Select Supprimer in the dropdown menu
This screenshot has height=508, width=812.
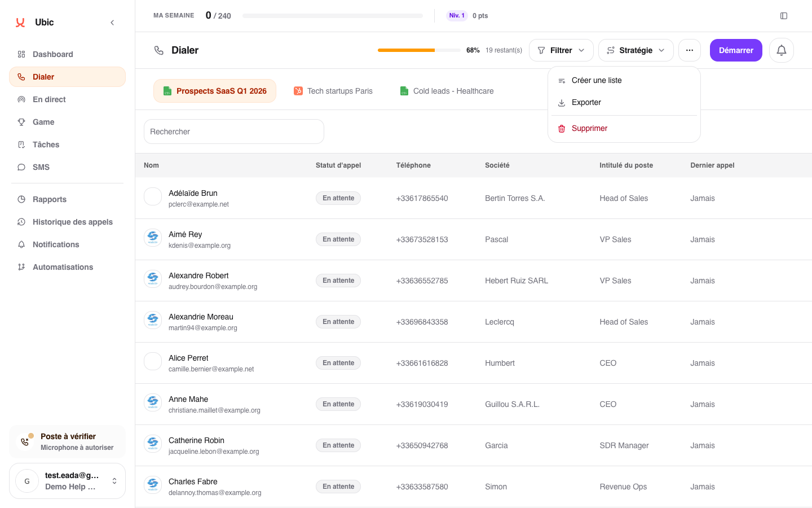(624, 128)
